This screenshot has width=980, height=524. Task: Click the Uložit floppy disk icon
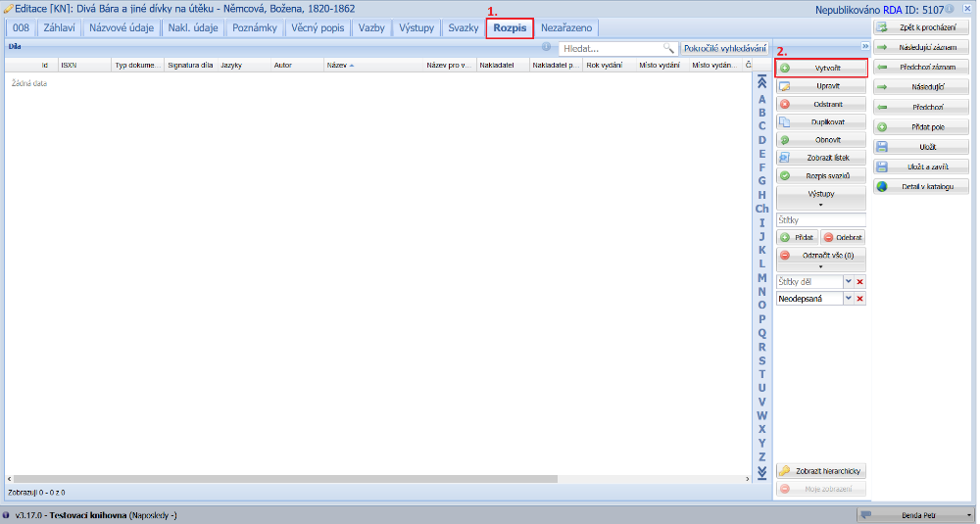(x=882, y=146)
